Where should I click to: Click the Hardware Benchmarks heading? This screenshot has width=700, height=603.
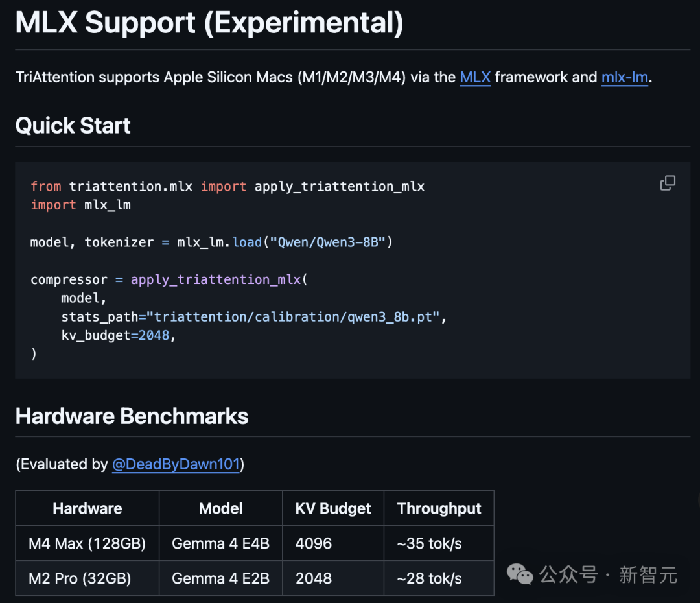[132, 416]
